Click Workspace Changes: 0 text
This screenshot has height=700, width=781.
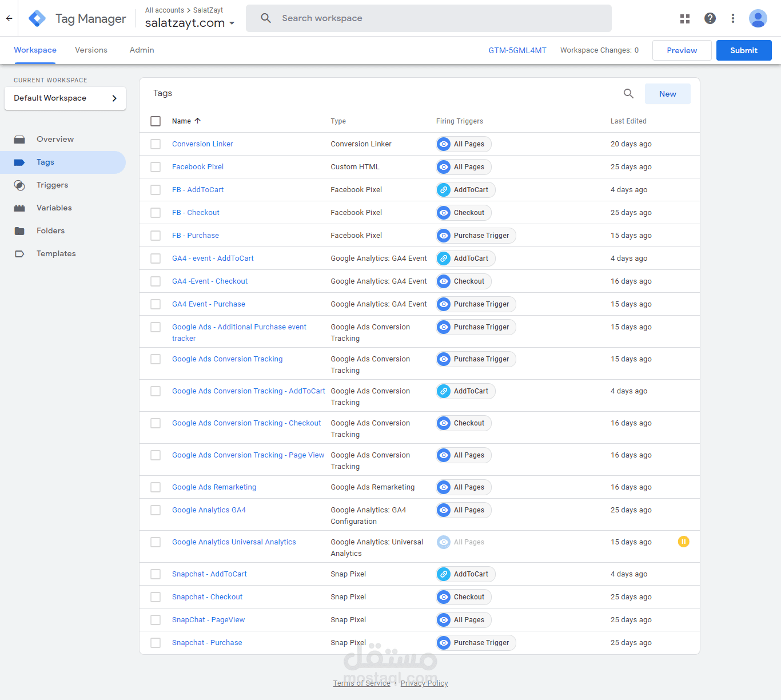pyautogui.click(x=600, y=50)
